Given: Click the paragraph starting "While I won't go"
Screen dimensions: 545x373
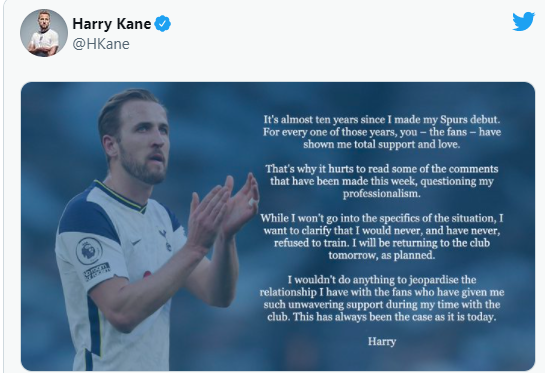Looking at the screenshot, I should (382, 236).
